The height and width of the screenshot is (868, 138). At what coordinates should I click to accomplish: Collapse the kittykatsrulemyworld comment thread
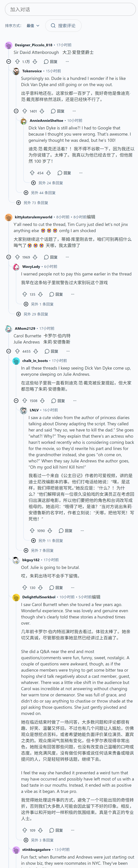(9, 257)
